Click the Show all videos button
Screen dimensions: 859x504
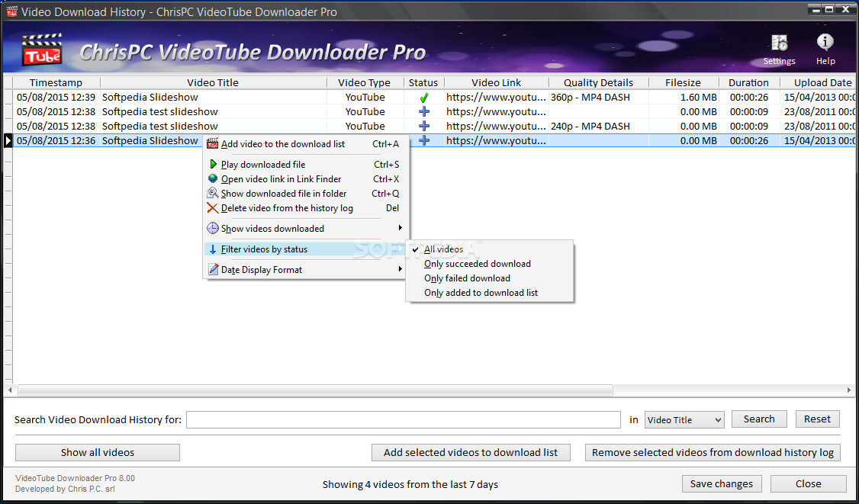click(x=98, y=452)
